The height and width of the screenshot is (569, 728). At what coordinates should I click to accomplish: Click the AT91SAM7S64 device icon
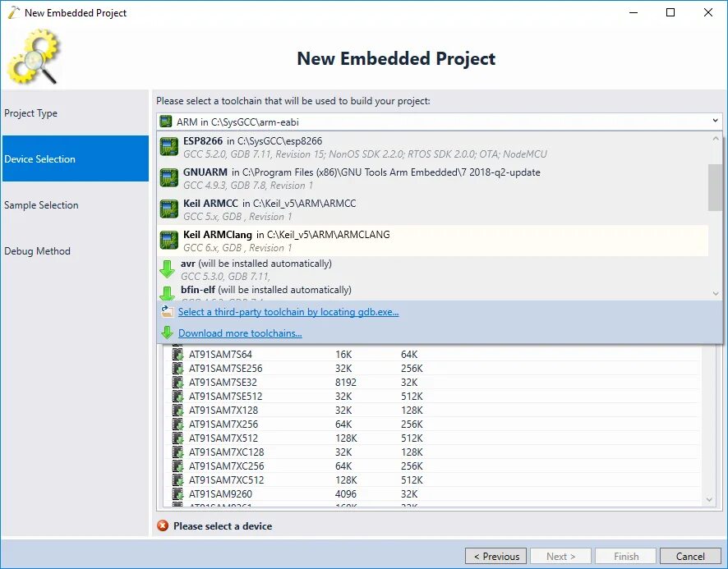[x=177, y=354]
